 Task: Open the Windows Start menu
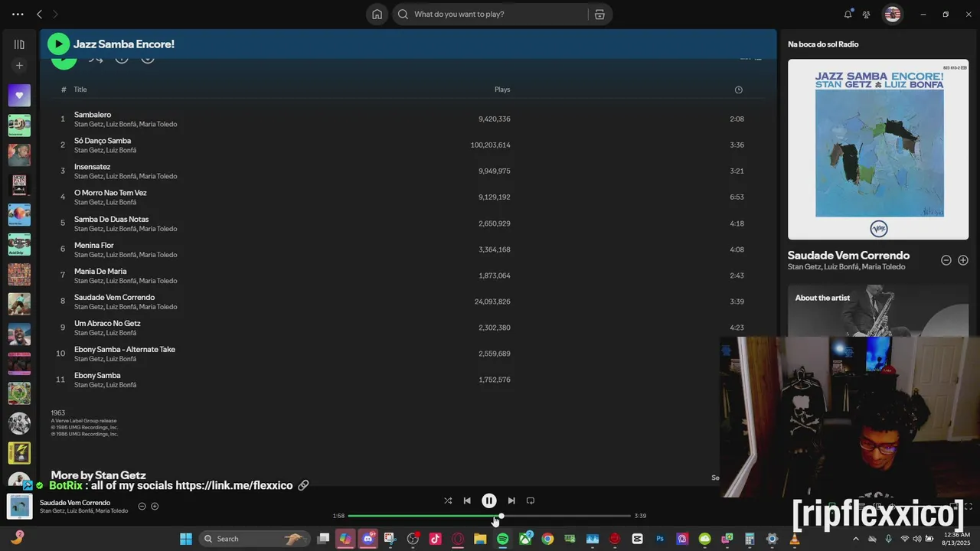[x=186, y=539]
